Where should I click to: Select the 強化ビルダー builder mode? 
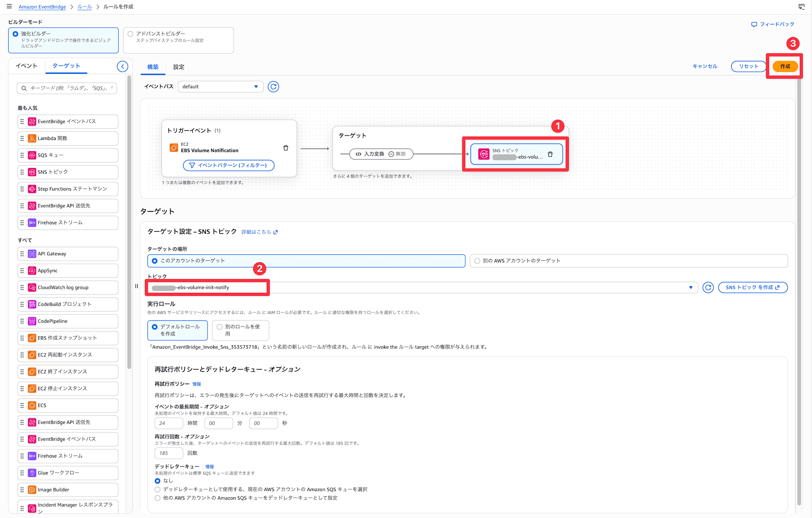coord(63,40)
